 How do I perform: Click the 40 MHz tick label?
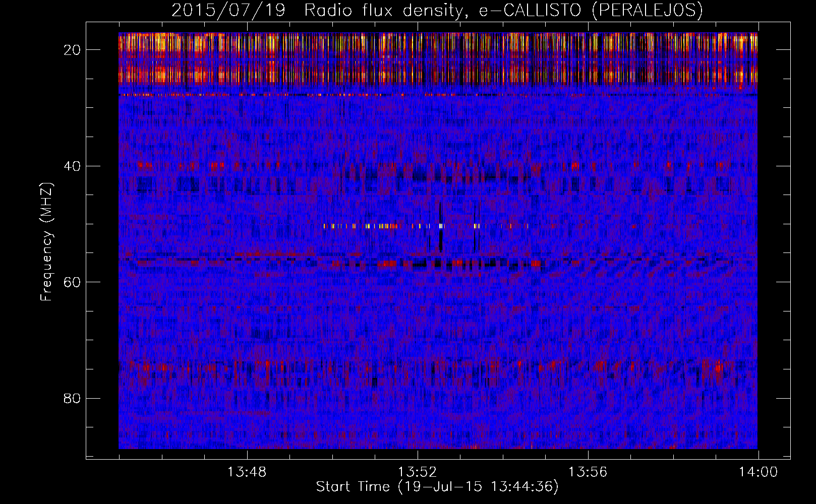click(72, 166)
